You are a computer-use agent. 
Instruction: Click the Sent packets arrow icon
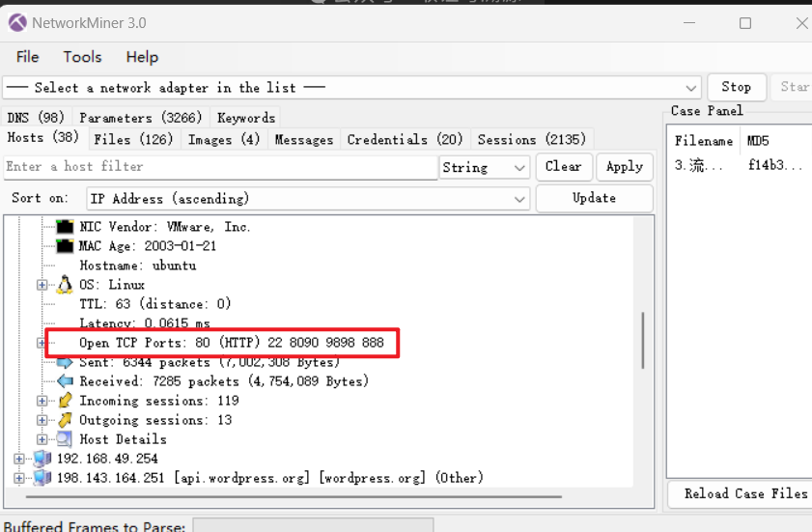click(65, 362)
